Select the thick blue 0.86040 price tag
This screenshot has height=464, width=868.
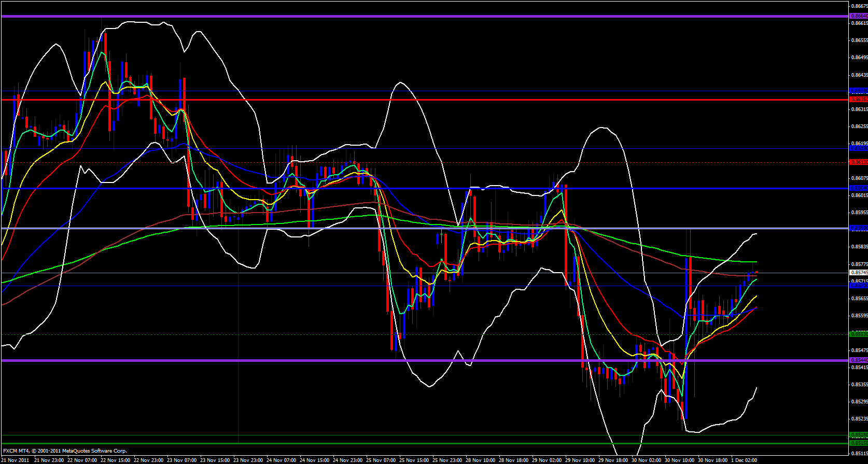pos(858,188)
